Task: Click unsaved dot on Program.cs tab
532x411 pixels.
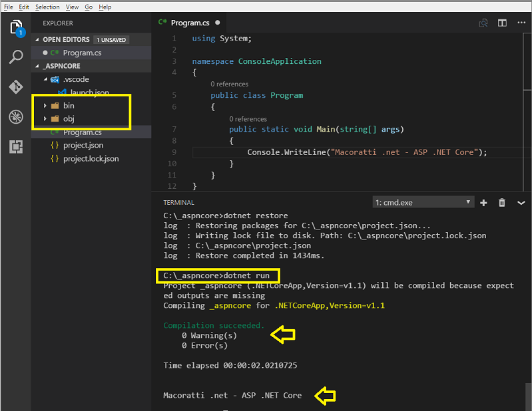Action: pos(218,23)
